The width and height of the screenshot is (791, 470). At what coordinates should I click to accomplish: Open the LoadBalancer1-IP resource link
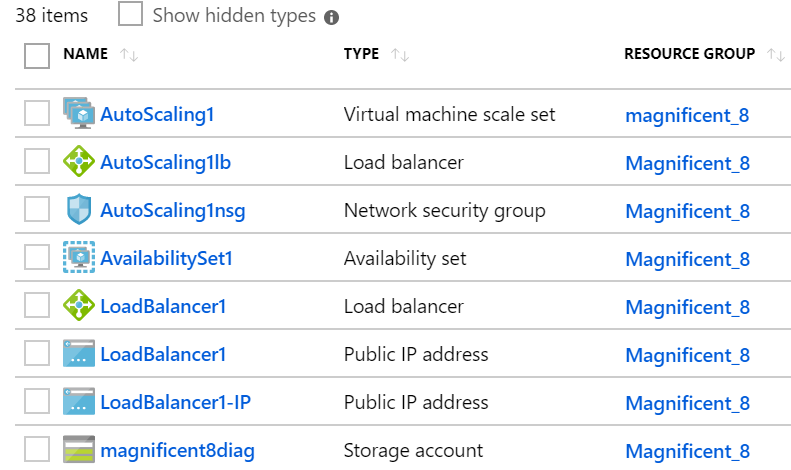(176, 402)
